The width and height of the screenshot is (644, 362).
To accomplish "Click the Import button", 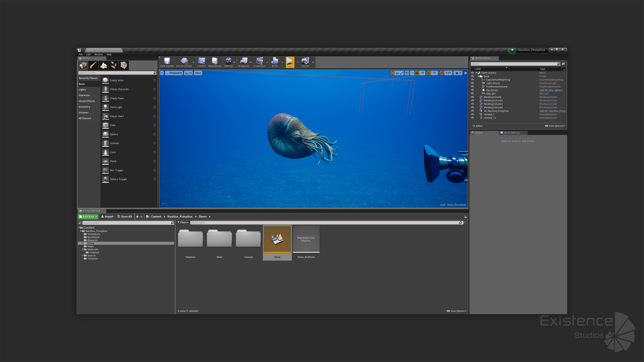I will (x=107, y=217).
